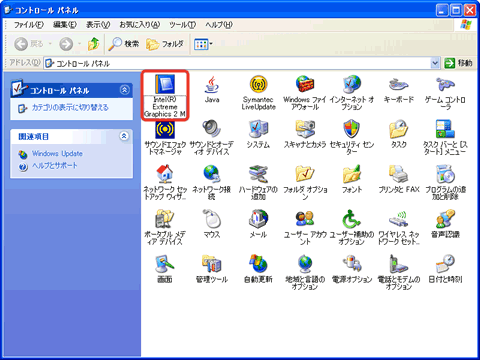Open the ファイル(F) menu

29,25
